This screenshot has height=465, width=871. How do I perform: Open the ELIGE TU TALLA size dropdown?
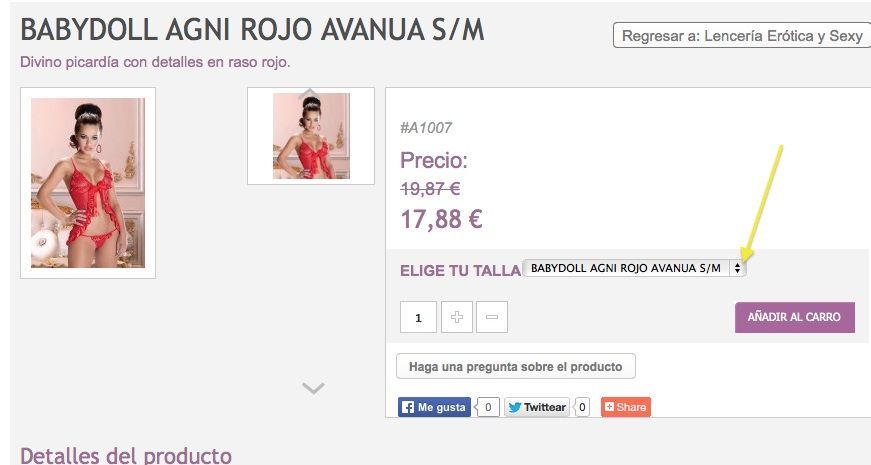(634, 268)
